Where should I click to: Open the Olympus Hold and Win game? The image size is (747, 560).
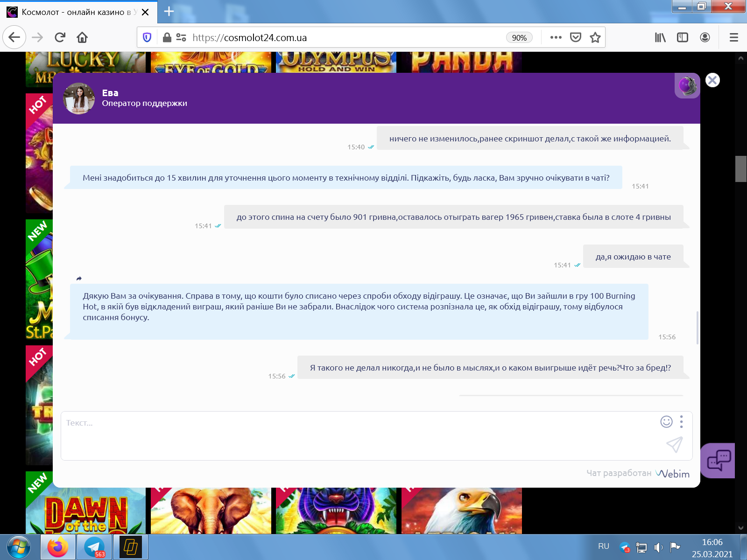(x=336, y=63)
